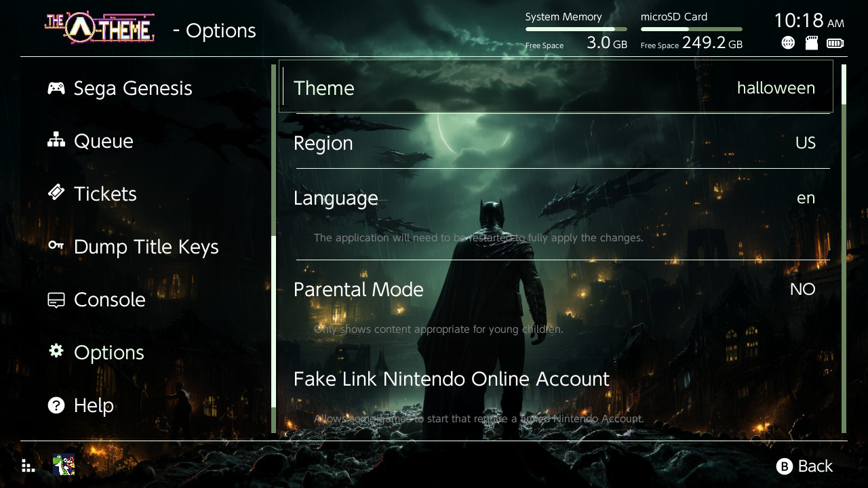Click the Console icon in sidebar

click(x=56, y=300)
